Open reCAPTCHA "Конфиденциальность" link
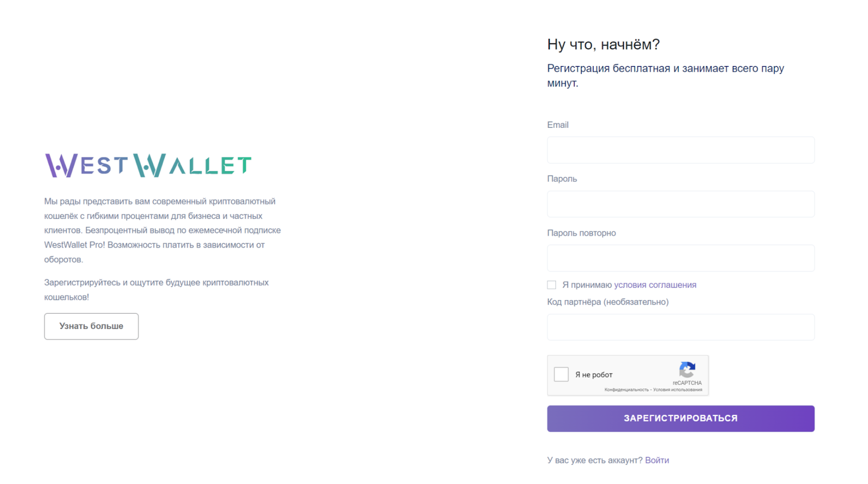This screenshot has width=868, height=484. pyautogui.click(x=626, y=390)
